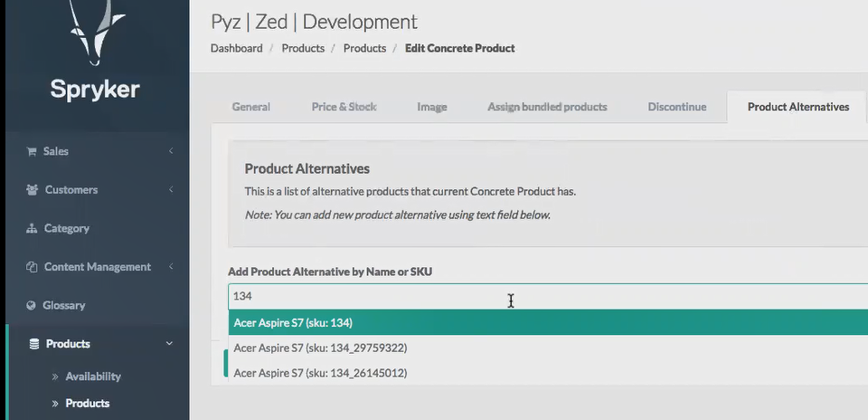Expand the Sales menu chevron
868x420 pixels.
click(170, 151)
